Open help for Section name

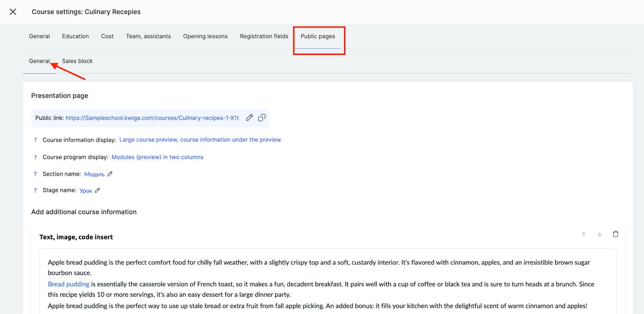[x=35, y=174]
